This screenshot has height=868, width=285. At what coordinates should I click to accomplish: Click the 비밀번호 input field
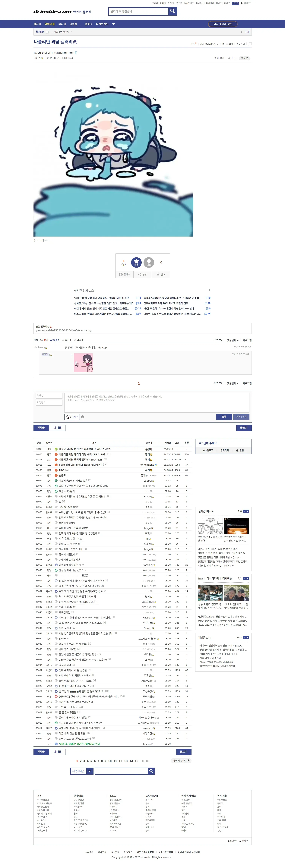tap(49, 402)
